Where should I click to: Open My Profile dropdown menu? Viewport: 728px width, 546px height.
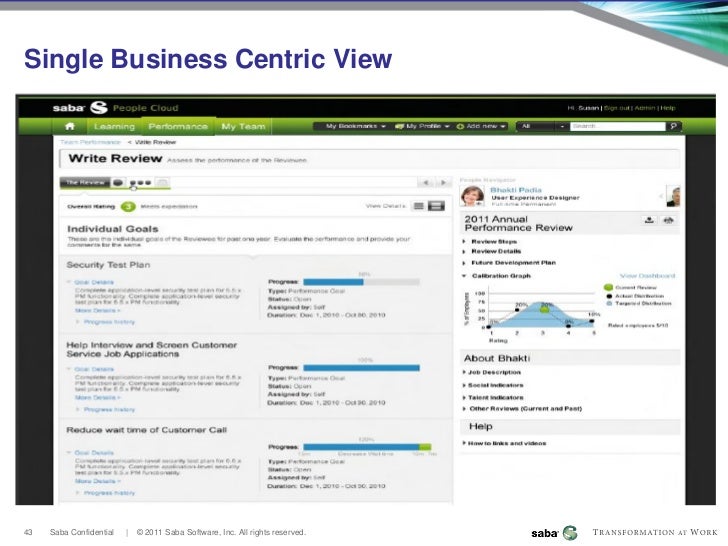[422, 126]
